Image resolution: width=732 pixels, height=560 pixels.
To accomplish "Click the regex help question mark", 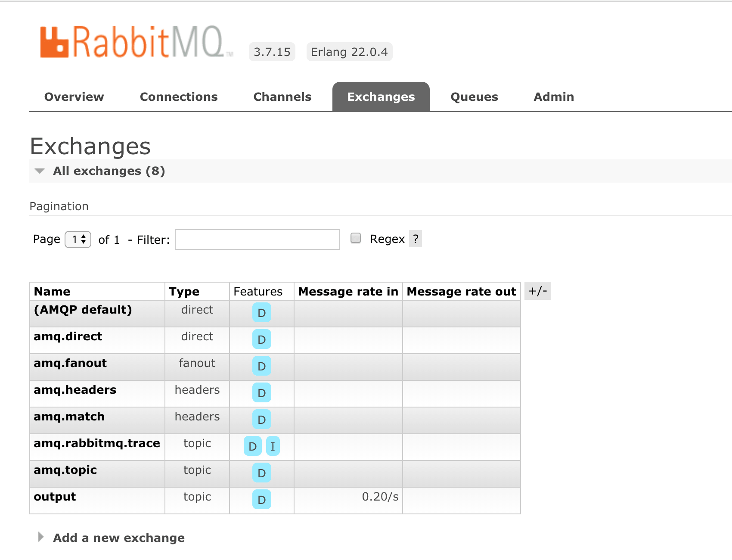I will click(416, 239).
